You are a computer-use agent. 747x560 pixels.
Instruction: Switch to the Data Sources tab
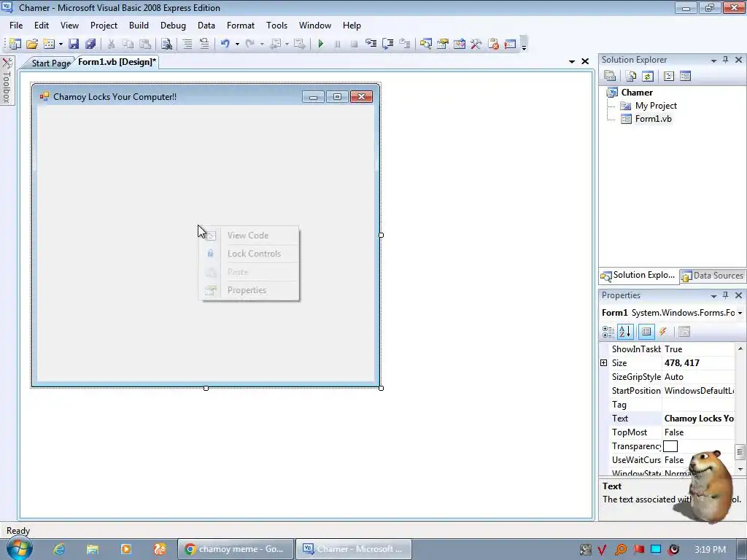pyautogui.click(x=713, y=276)
